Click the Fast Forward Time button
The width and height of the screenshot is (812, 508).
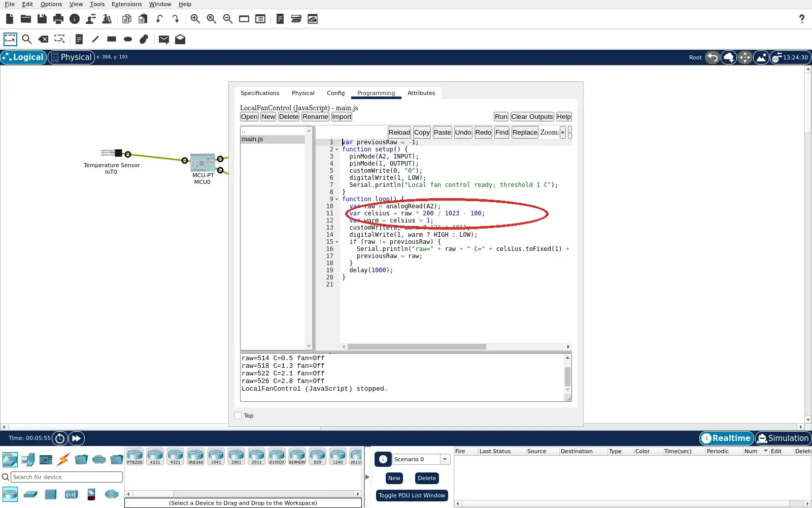[x=76, y=438]
